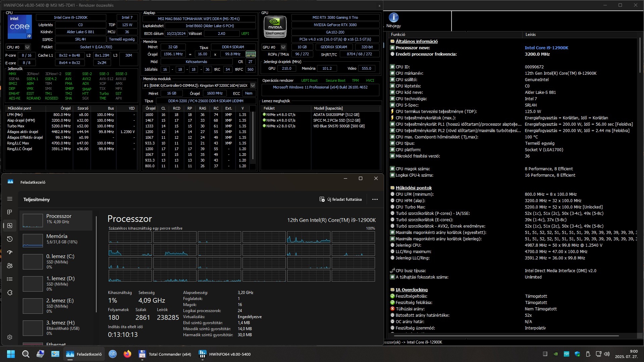Click the memory chip icon in HWiNFO
The width and height of the screenshot is (644, 362).
251,54
